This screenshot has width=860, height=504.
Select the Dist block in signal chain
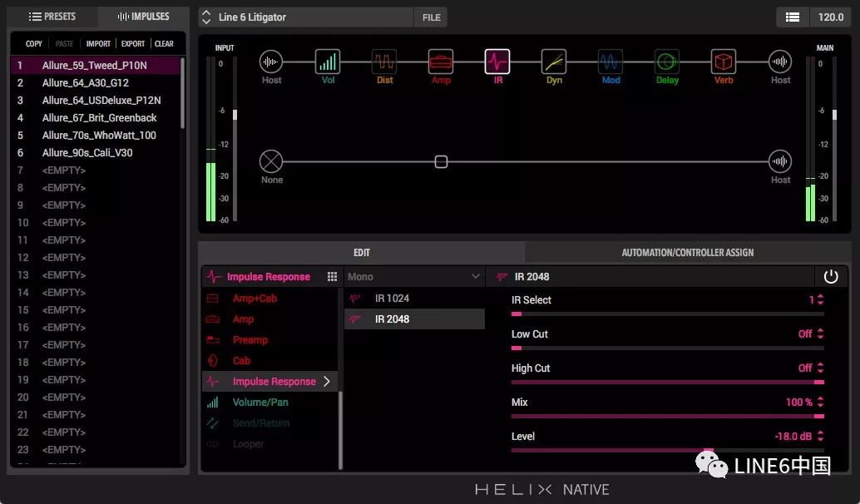click(384, 62)
